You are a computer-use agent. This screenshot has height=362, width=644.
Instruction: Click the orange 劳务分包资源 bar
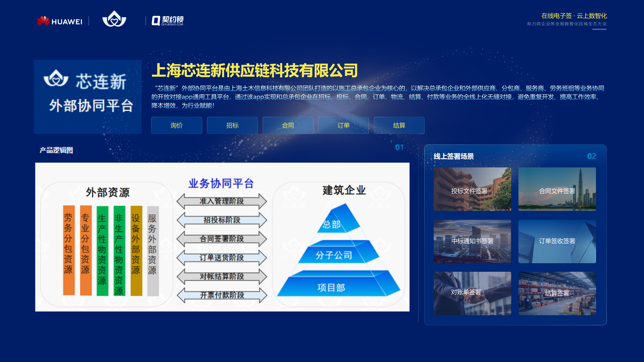[69, 250]
